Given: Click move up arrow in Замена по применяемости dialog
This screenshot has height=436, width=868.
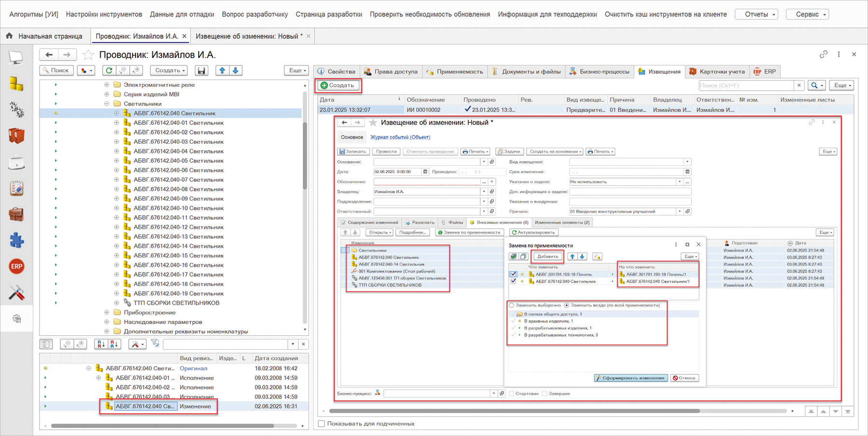Looking at the screenshot, I should pyautogui.click(x=572, y=257).
